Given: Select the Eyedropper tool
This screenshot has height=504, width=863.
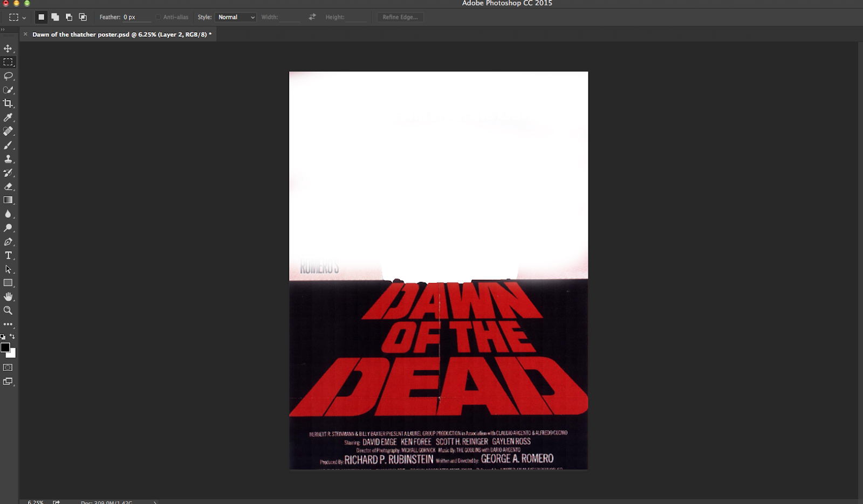Looking at the screenshot, I should (x=8, y=118).
